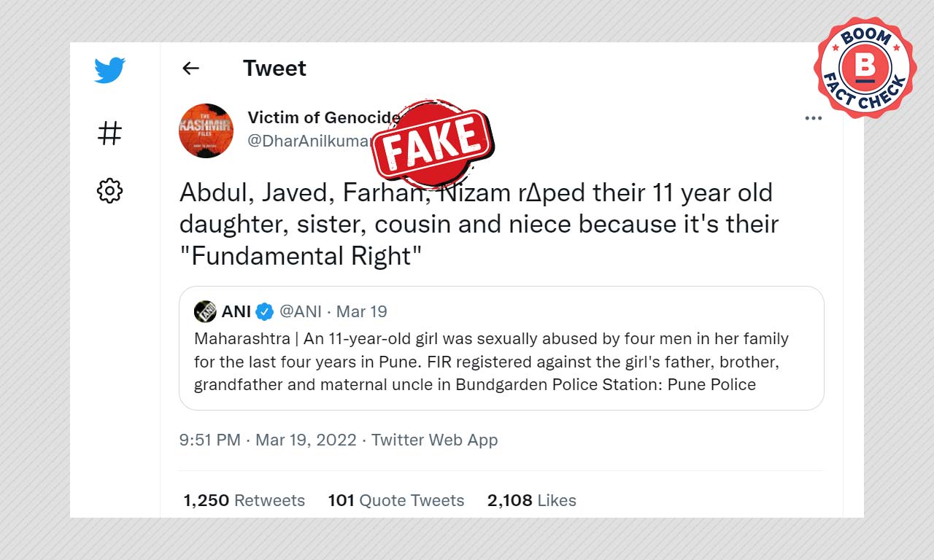Go back using the left arrow
934x560 pixels.
click(190, 68)
